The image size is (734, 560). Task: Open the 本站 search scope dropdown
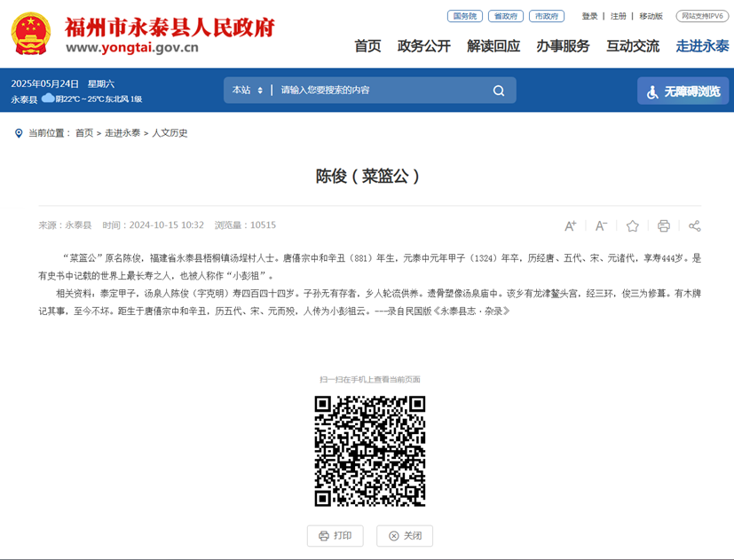pos(248,91)
